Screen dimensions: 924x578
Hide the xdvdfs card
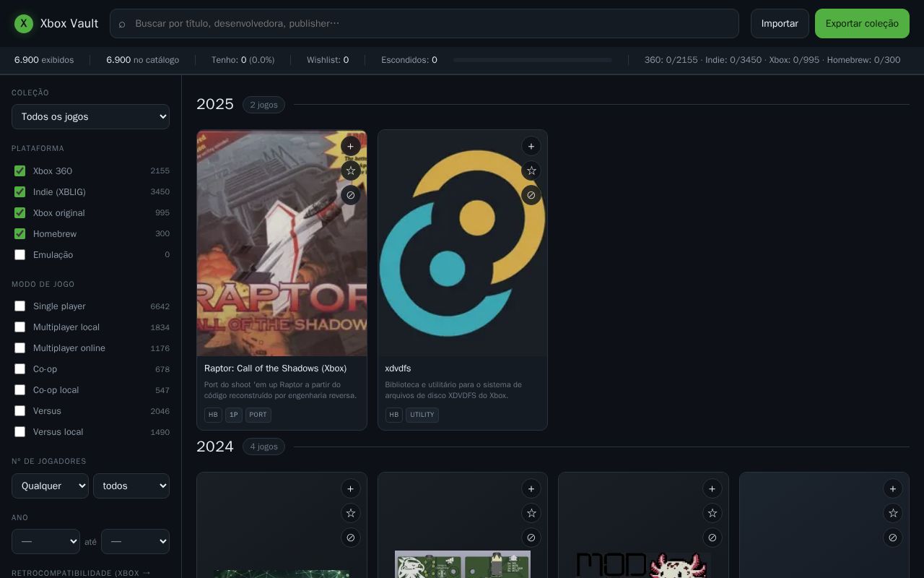[x=531, y=196]
